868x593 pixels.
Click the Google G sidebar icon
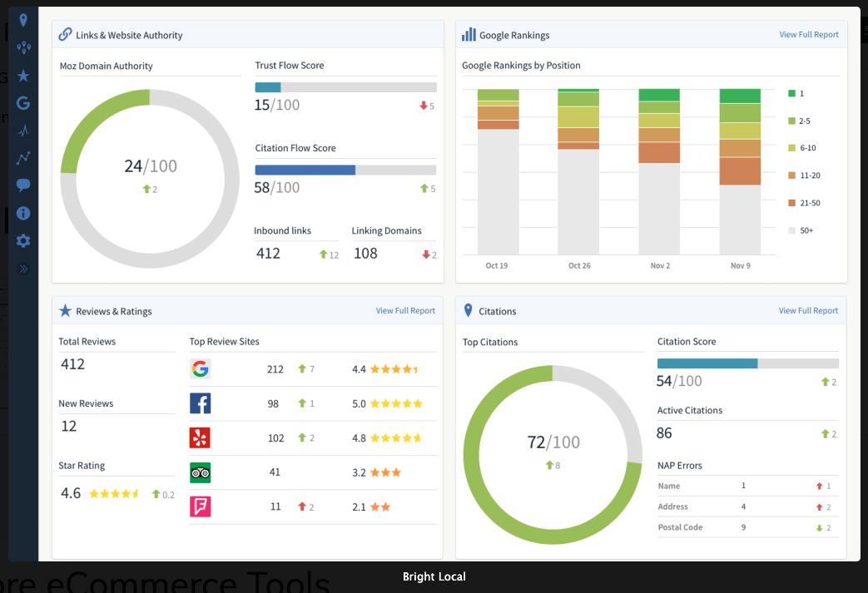[x=23, y=102]
